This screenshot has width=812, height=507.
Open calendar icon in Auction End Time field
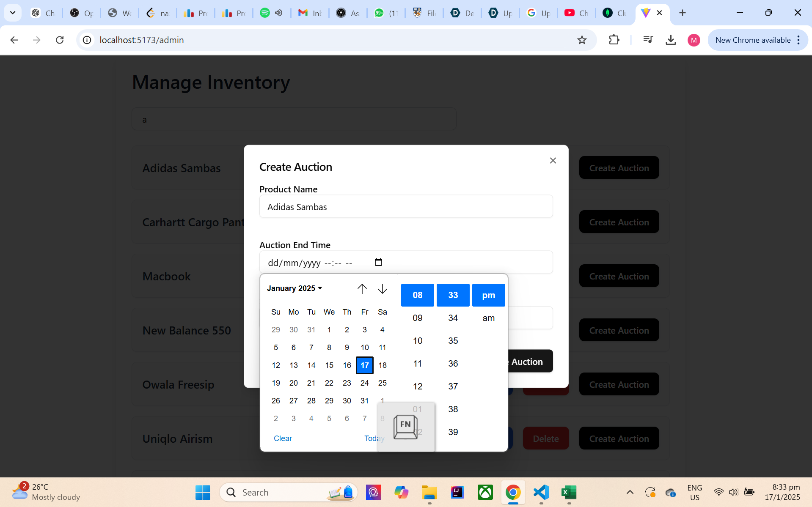tap(378, 262)
